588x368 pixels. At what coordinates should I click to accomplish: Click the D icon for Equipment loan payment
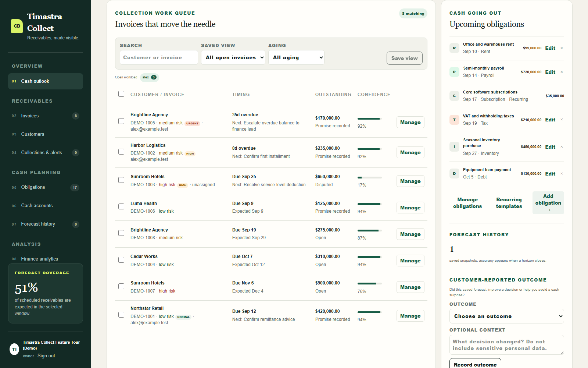[x=454, y=174]
